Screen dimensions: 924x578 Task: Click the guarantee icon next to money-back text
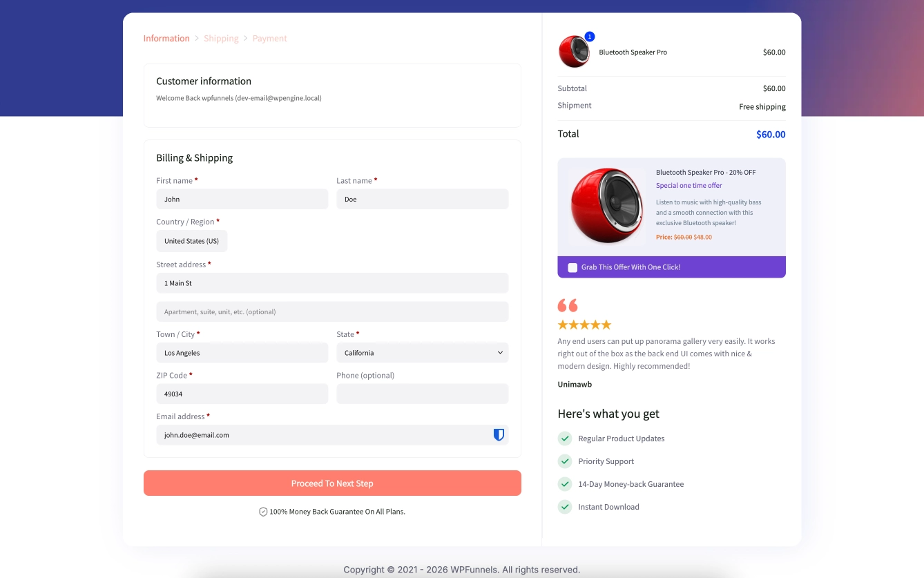click(263, 511)
